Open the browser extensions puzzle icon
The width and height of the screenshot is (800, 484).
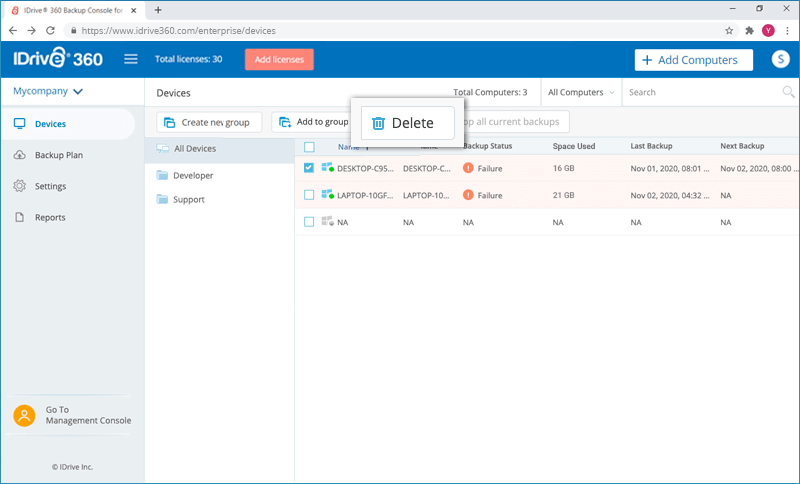point(749,31)
